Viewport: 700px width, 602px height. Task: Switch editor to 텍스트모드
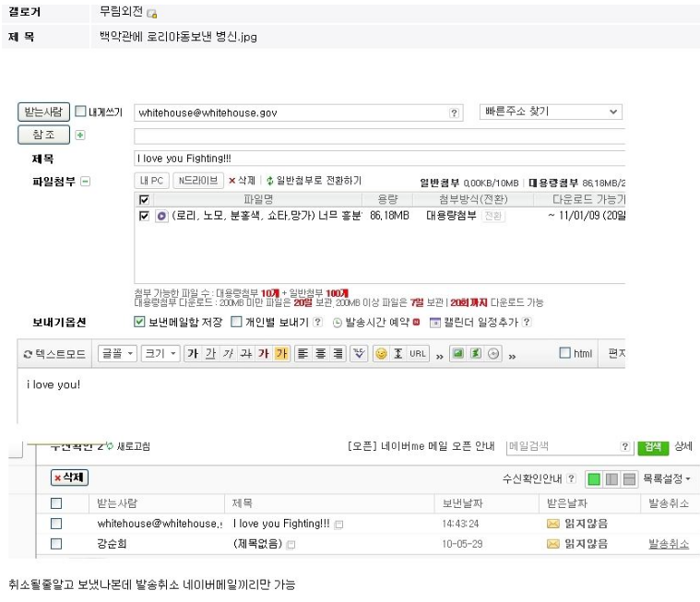(x=54, y=354)
